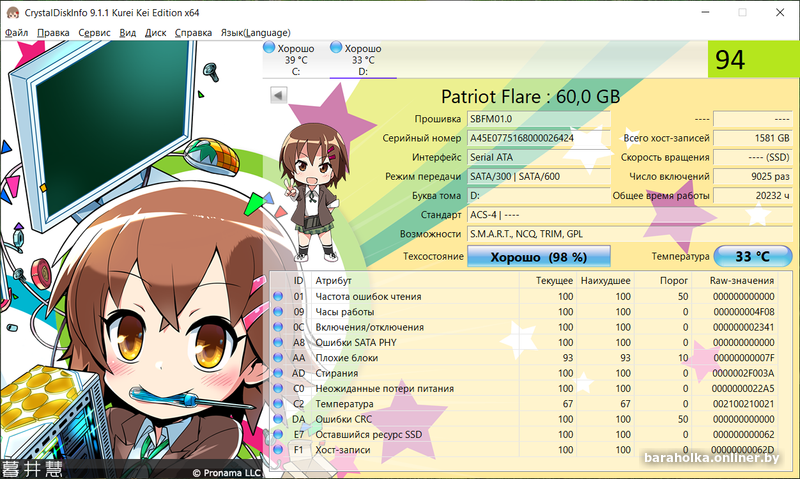This screenshot has height=479, width=800.
Task: Click status orb for Ошибки SATA PHY row
Action: pyautogui.click(x=278, y=342)
